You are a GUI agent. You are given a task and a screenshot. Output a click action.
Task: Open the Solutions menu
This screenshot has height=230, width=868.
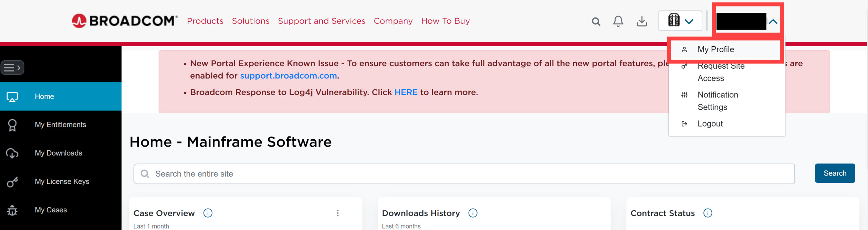coord(251,21)
